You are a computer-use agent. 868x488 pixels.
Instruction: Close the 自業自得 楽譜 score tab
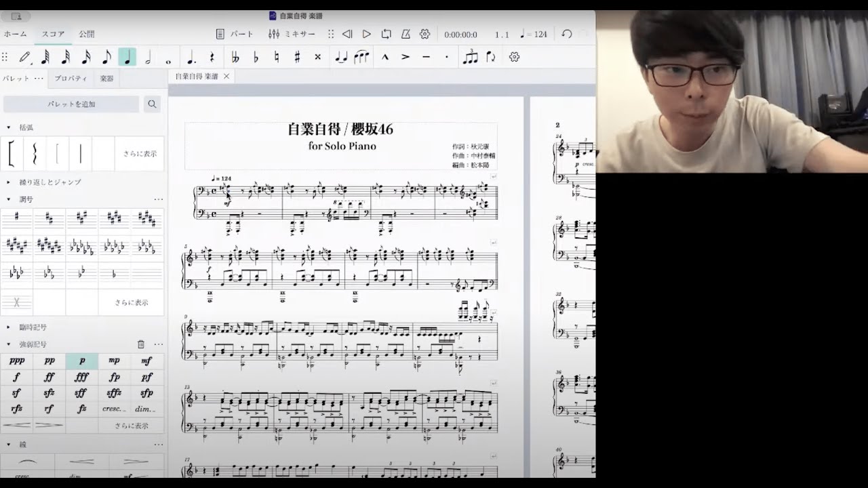click(x=226, y=77)
